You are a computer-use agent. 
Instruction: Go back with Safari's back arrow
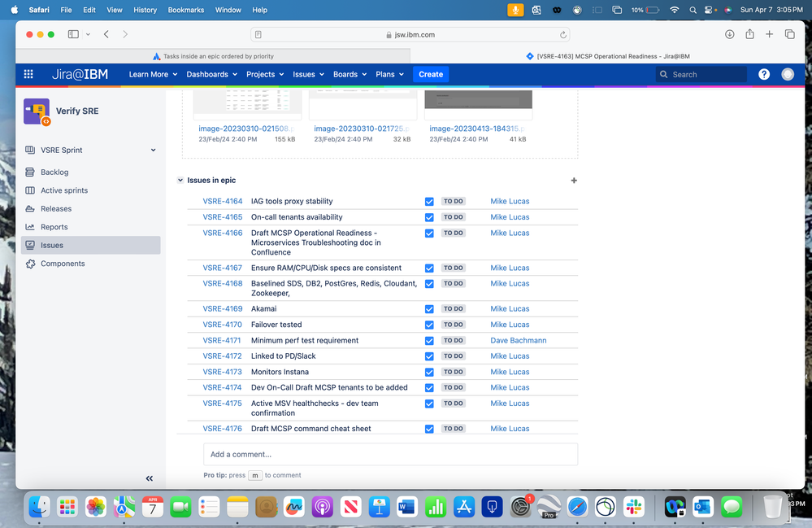[x=106, y=34]
